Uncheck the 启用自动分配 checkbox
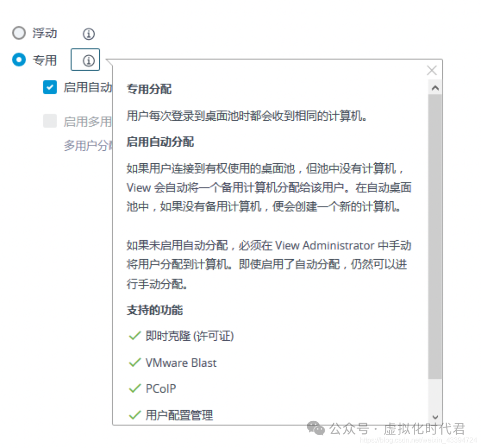 coord(49,87)
